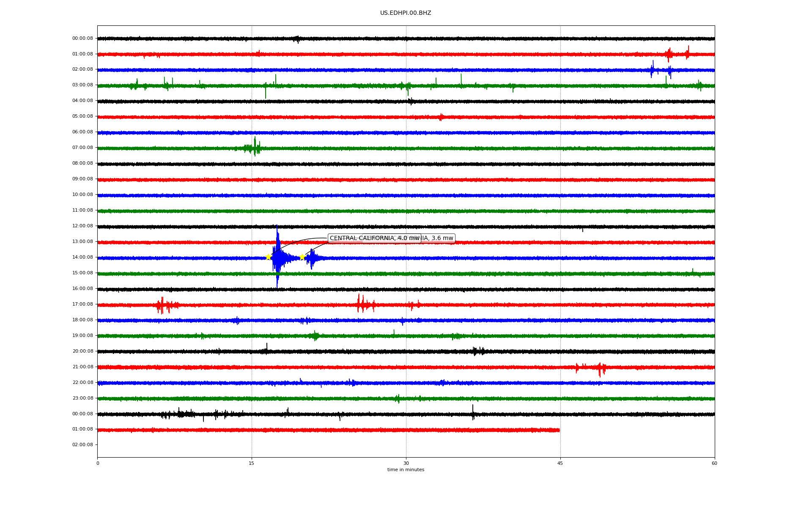
Task: Click the 60 tick on x-axis
Action: click(714, 463)
